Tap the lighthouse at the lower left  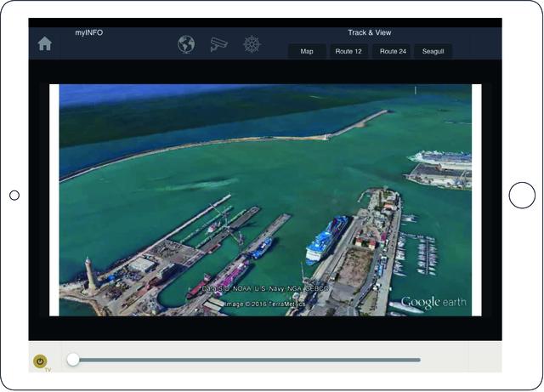click(89, 274)
